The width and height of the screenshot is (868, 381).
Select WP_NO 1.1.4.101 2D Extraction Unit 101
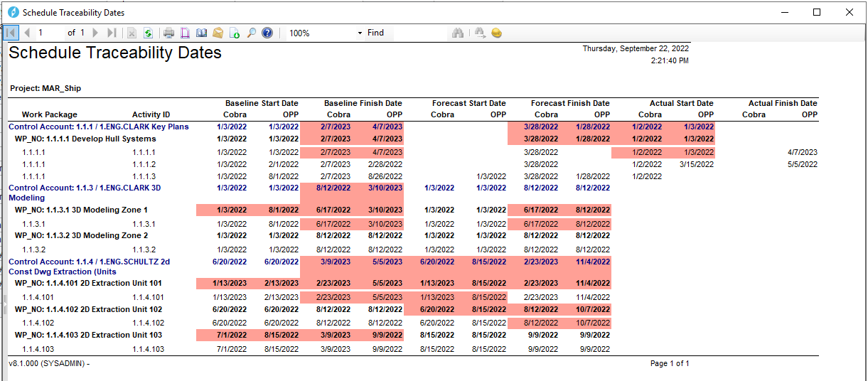pos(89,283)
